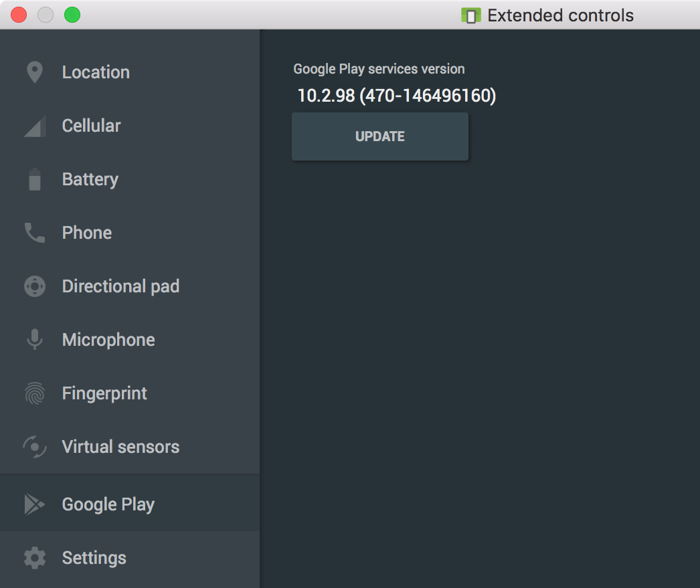This screenshot has height=588, width=700.
Task: Open the Phone handset icon
Action: coord(35,233)
